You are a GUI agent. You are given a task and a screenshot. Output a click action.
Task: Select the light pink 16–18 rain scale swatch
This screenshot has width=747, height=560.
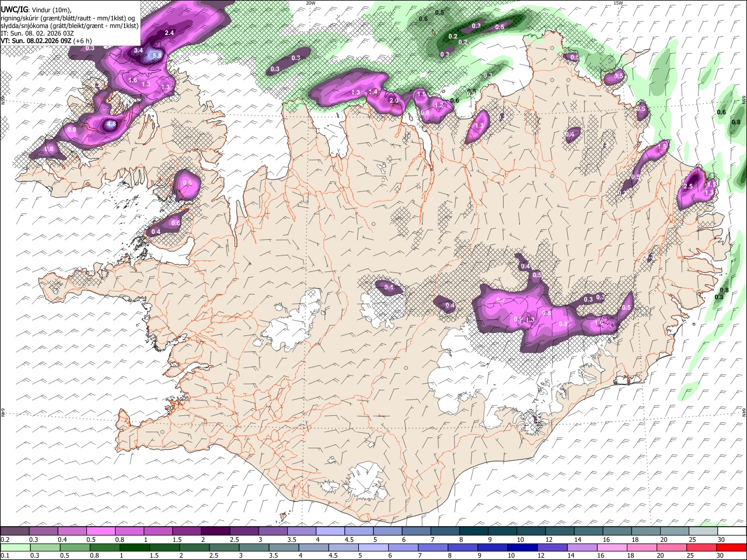(x=610, y=547)
